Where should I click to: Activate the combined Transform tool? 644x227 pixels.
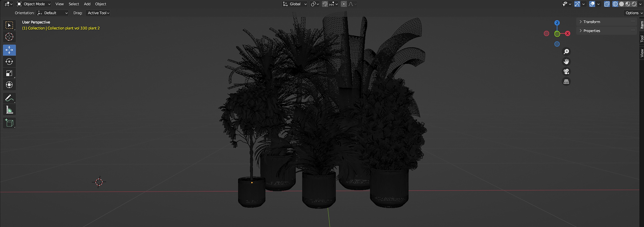[9, 85]
